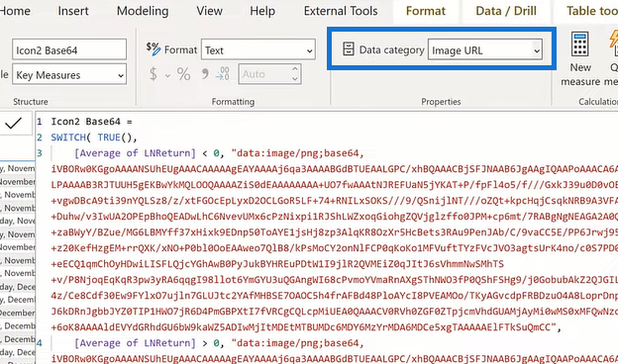618x364 pixels.
Task: Click the base64 line starting +vgwDBcA9ti39nYQLSz8
Action: 334,201
